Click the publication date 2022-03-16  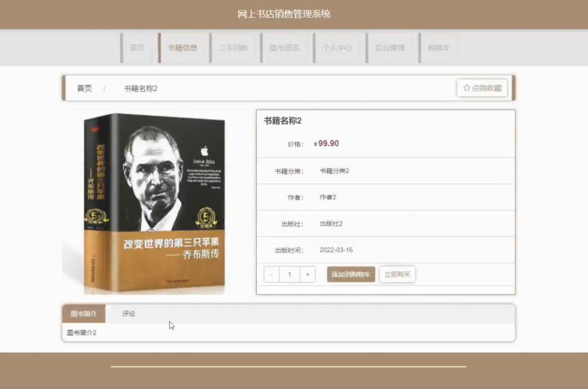(x=336, y=250)
